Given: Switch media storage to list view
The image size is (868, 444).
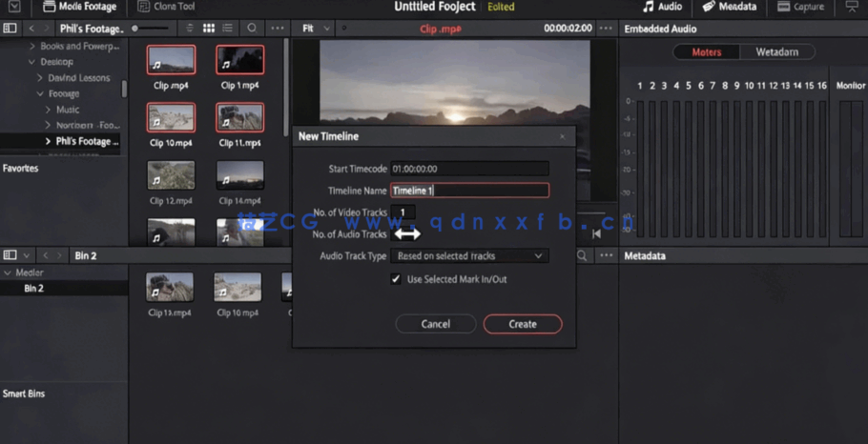Looking at the screenshot, I should point(227,29).
